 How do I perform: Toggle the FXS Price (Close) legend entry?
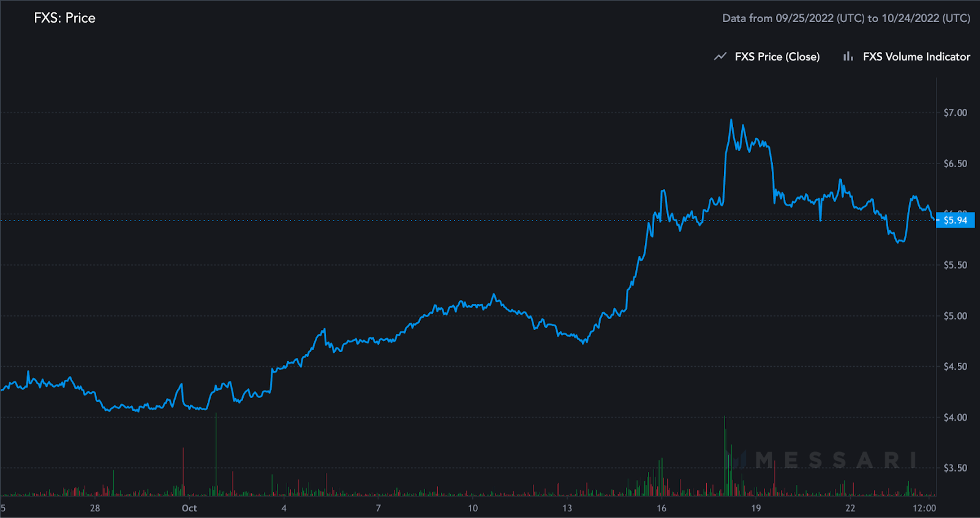[777, 56]
